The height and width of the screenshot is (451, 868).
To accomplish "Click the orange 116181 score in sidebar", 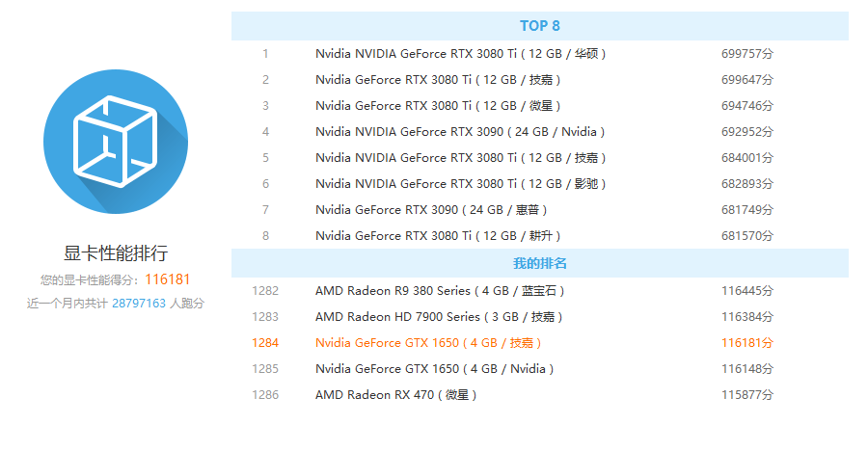I will click(x=168, y=279).
